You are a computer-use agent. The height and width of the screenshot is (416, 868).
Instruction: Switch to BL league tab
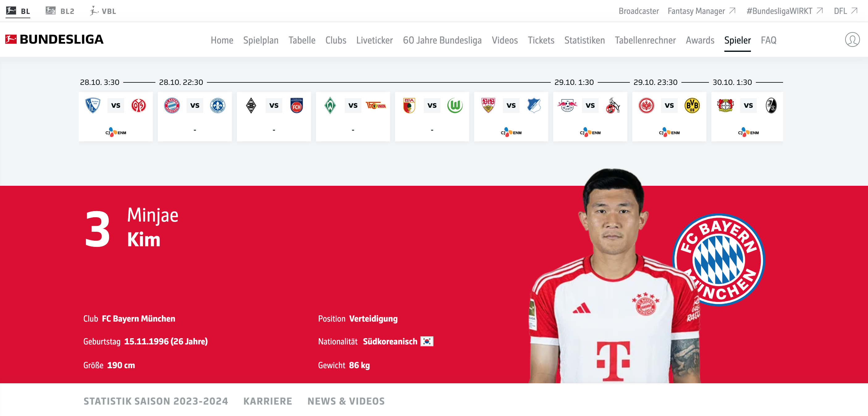[18, 11]
